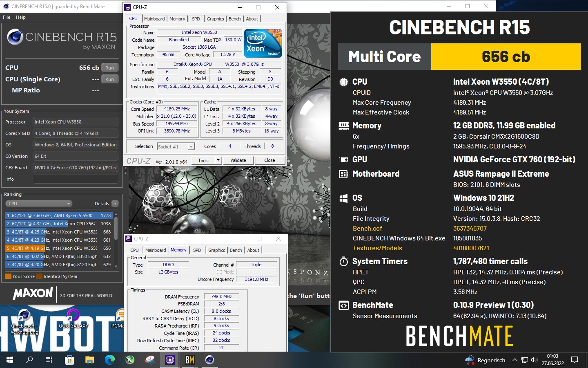Click the BenchMate code-bracket icon
This screenshot has width=588, height=368.
pos(343,305)
